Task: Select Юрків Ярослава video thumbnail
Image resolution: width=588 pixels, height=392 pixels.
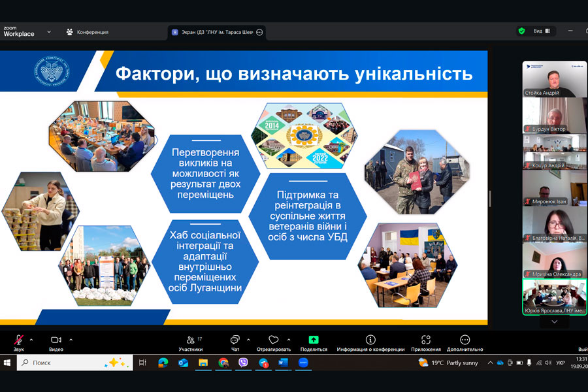Action: [x=554, y=297]
